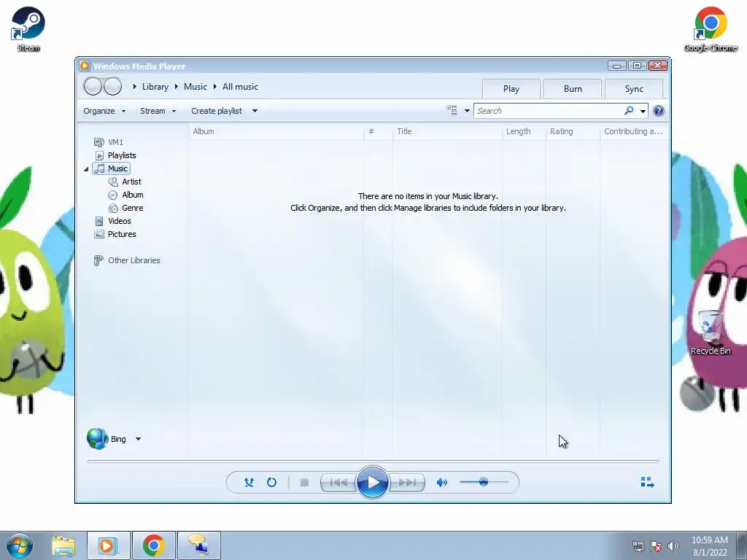Sort by Length column header
The image size is (747, 560).
pyautogui.click(x=524, y=131)
